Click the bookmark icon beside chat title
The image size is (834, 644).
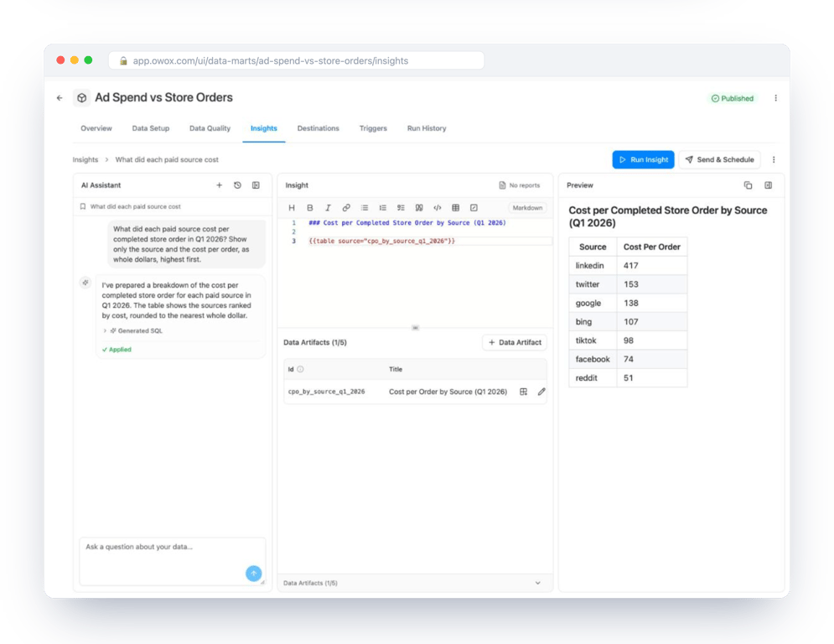(83, 206)
